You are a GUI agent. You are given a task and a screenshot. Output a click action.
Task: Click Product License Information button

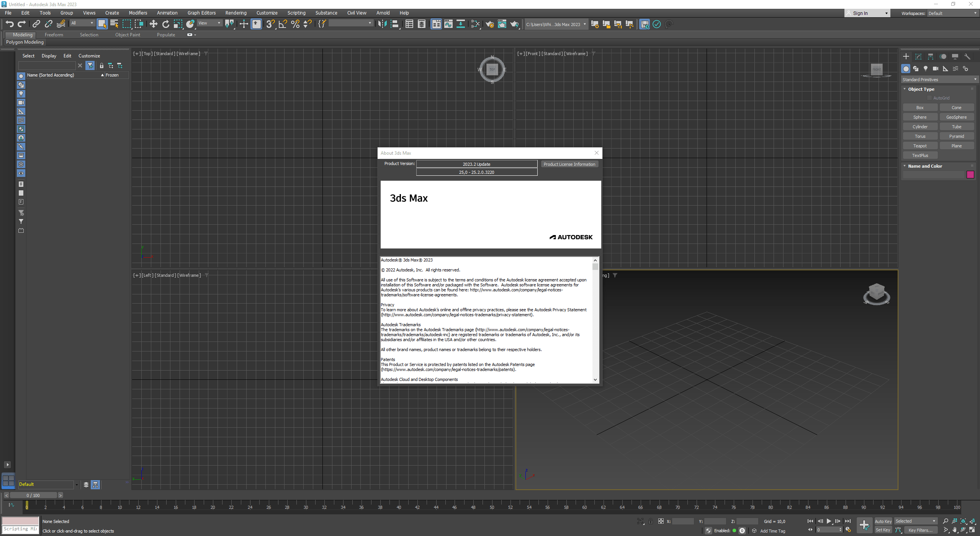[569, 164]
